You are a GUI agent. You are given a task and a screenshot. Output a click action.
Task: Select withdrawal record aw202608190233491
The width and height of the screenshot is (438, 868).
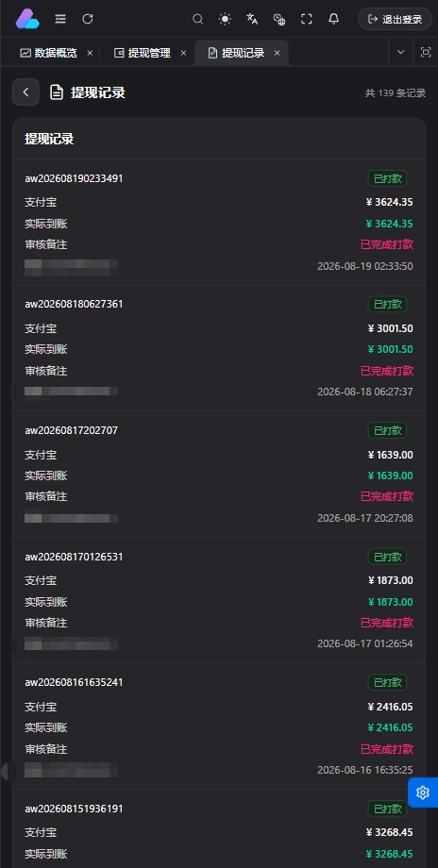pyautogui.click(x=219, y=223)
